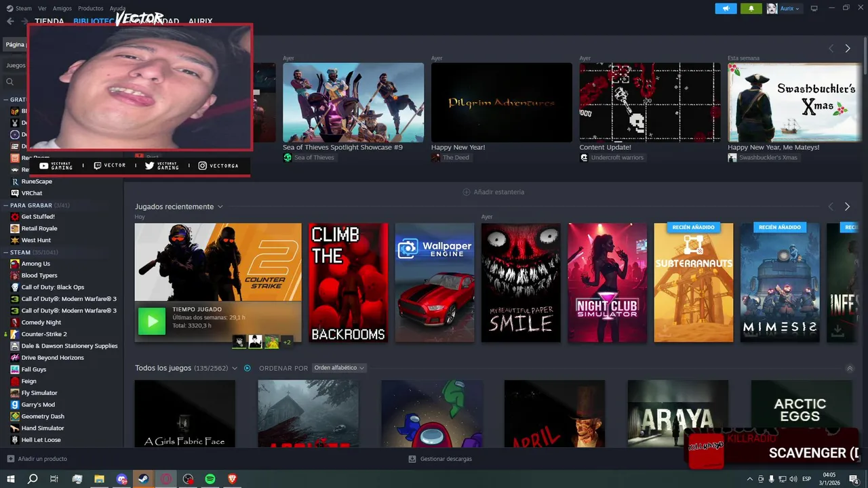Image resolution: width=868 pixels, height=488 pixels.
Task: Open Ayuda menu
Action: [x=117, y=8]
